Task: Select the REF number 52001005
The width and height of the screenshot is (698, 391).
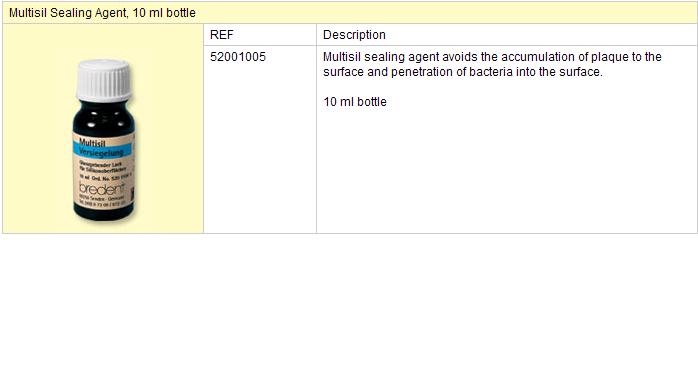Action: (238, 57)
